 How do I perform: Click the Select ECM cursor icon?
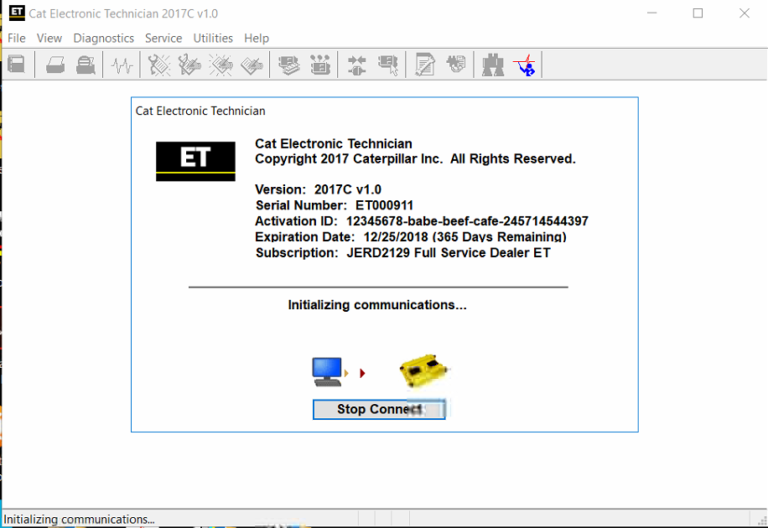[x=388, y=65]
